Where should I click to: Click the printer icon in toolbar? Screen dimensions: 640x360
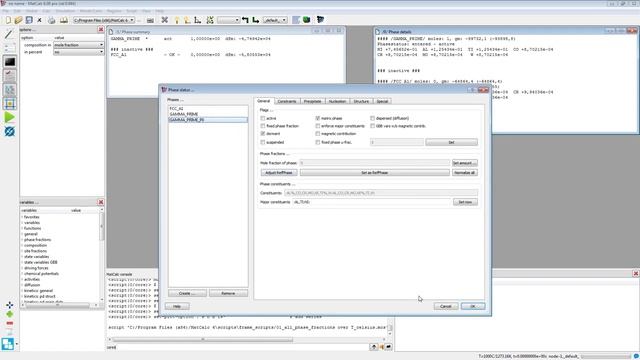point(51,20)
